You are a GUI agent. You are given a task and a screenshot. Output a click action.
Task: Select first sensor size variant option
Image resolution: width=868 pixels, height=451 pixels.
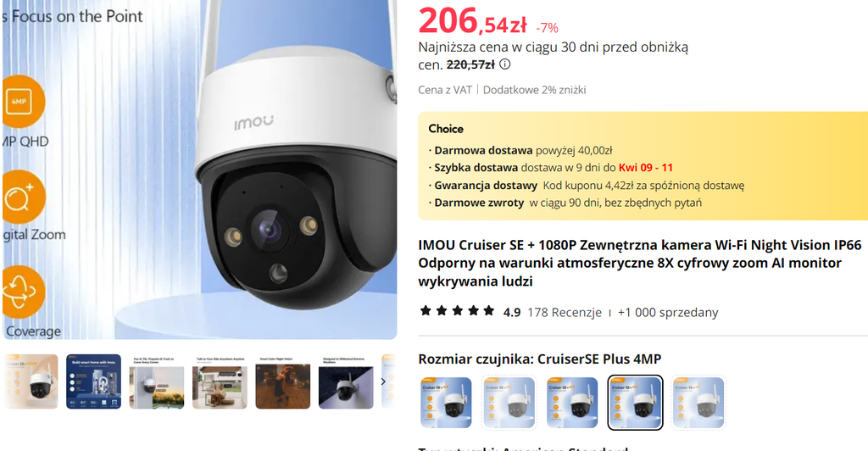[446, 403]
